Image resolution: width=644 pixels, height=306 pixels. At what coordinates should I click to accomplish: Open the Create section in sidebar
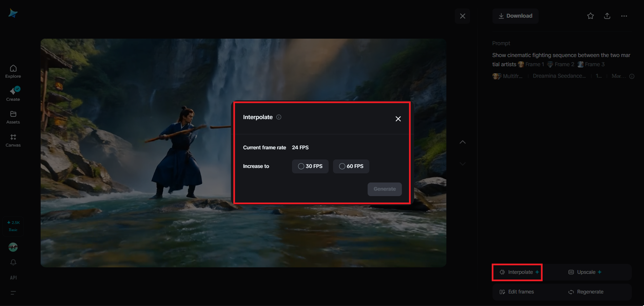click(13, 94)
